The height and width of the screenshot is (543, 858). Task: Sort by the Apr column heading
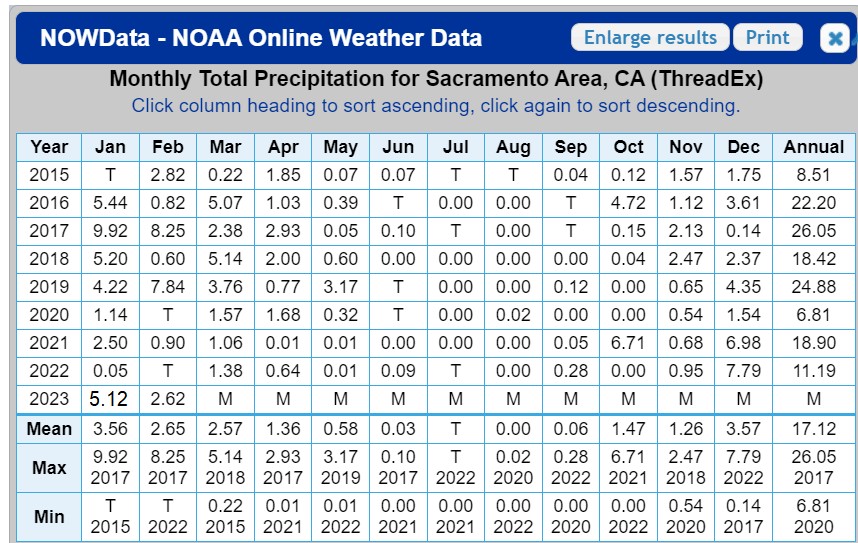[283, 147]
